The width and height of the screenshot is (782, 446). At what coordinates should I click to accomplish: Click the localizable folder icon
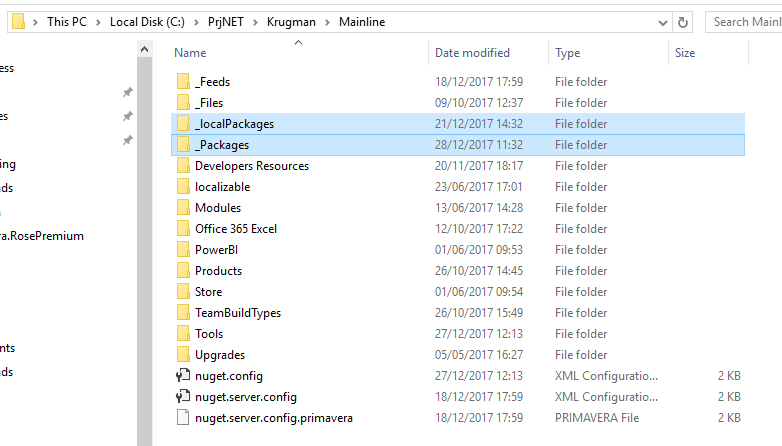click(183, 186)
